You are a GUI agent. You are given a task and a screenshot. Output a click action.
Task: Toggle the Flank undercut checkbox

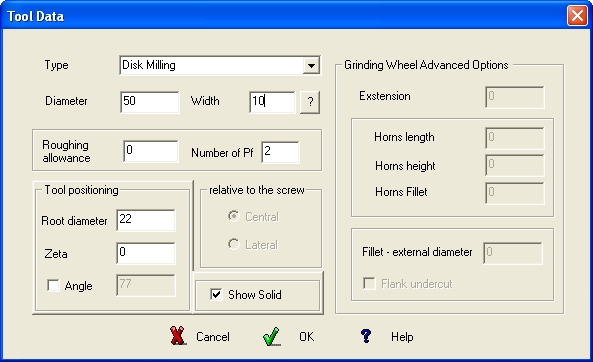(x=369, y=283)
